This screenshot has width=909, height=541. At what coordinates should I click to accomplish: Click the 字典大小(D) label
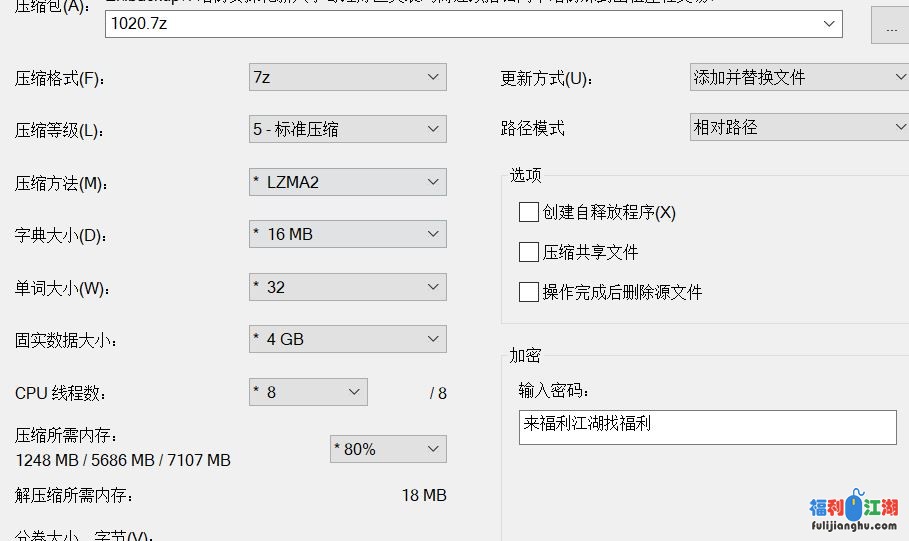60,236
